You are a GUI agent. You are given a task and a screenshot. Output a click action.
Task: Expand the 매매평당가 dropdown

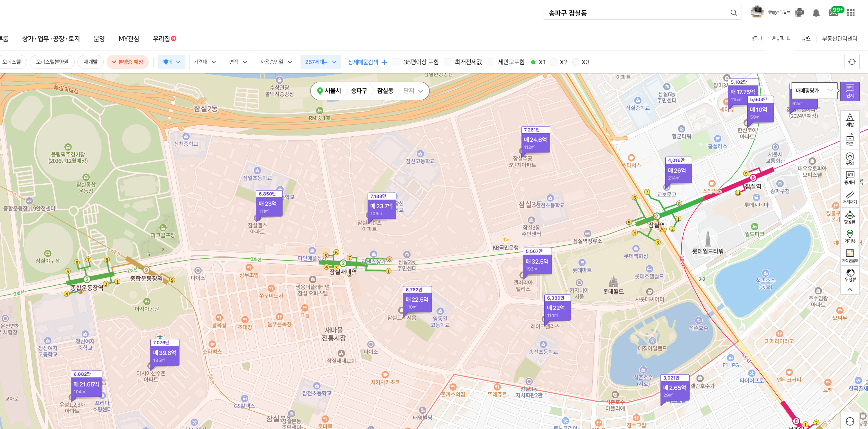click(x=813, y=91)
